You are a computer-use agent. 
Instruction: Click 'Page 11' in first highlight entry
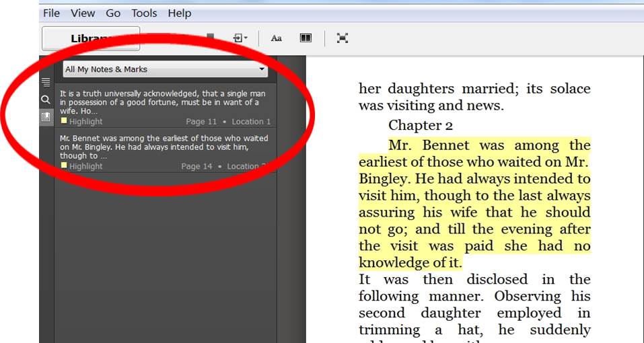[201, 122]
